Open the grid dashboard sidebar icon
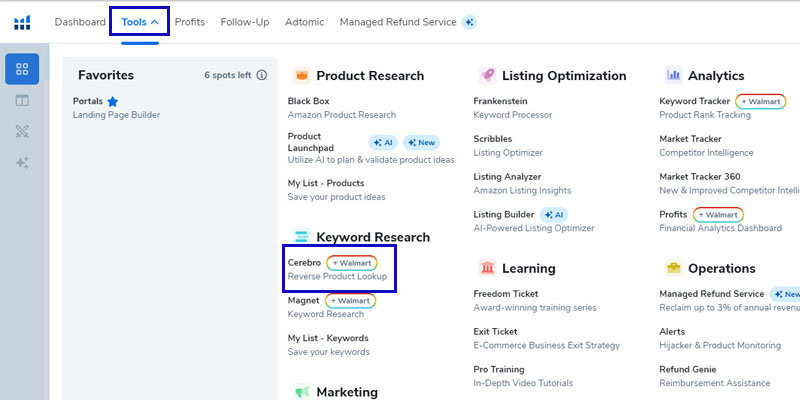The image size is (800, 400). click(22, 69)
